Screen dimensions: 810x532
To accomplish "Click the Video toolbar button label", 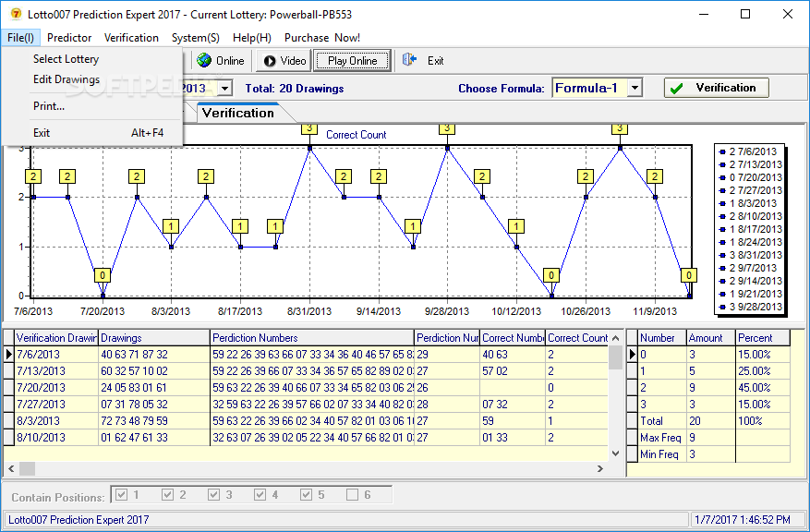I will pos(294,61).
